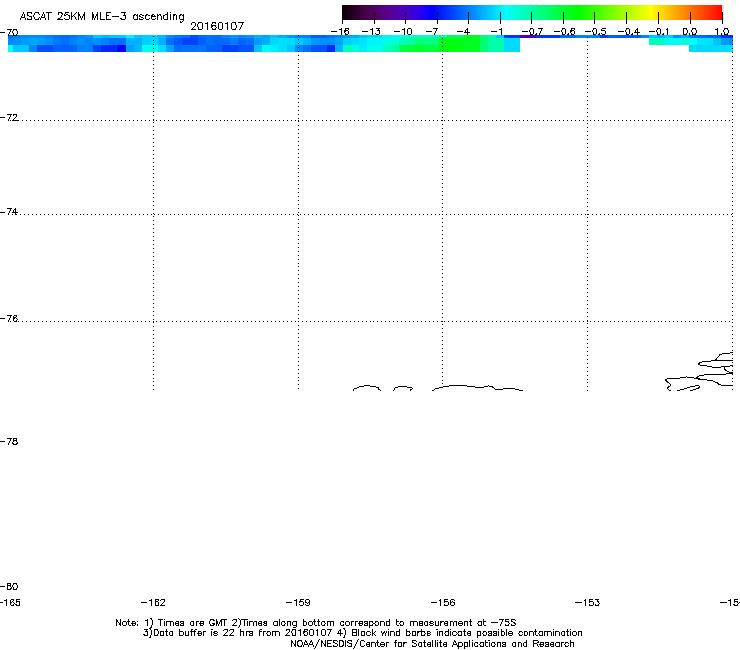Click the -78 latitude axis label
The height and width of the screenshot is (650, 740).
tap(9, 441)
